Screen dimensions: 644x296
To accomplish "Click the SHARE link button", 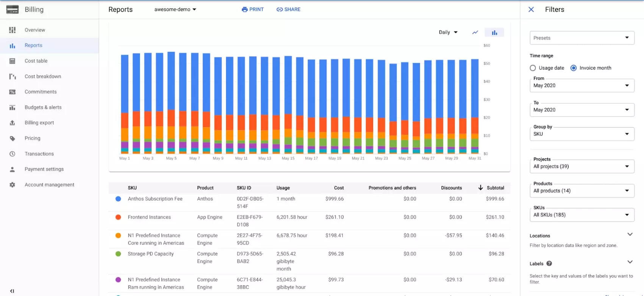I will [x=288, y=9].
